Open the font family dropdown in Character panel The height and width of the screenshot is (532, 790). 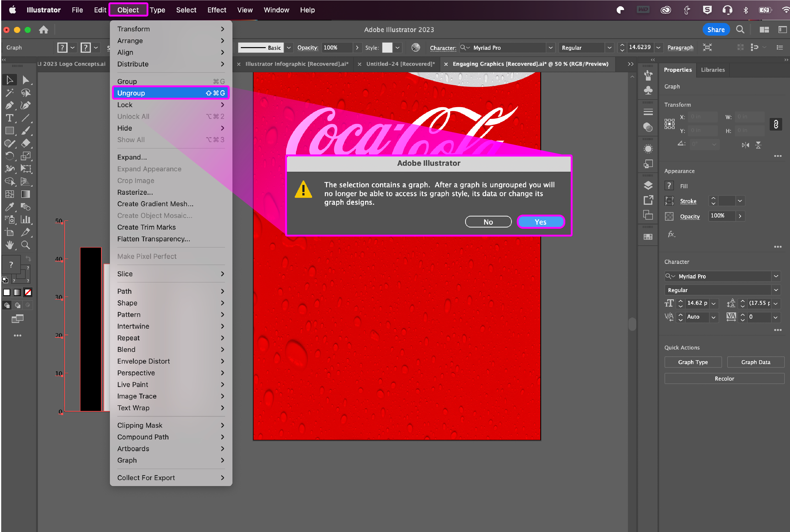pos(776,276)
